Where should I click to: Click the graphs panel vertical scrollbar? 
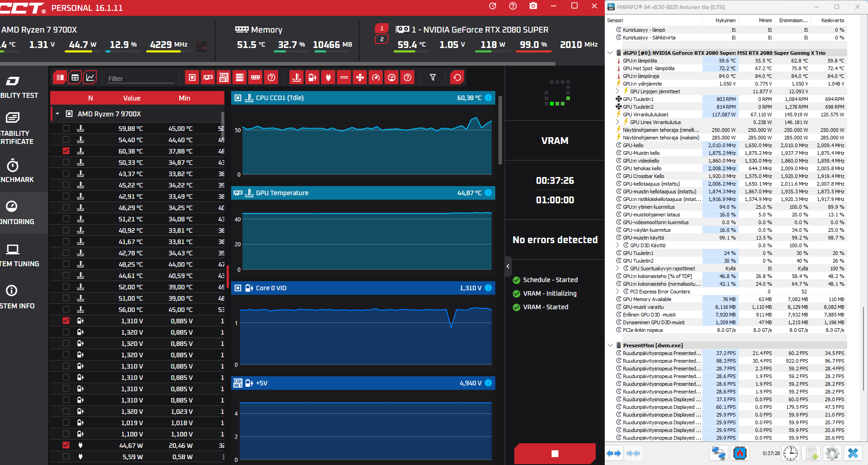pos(500,130)
